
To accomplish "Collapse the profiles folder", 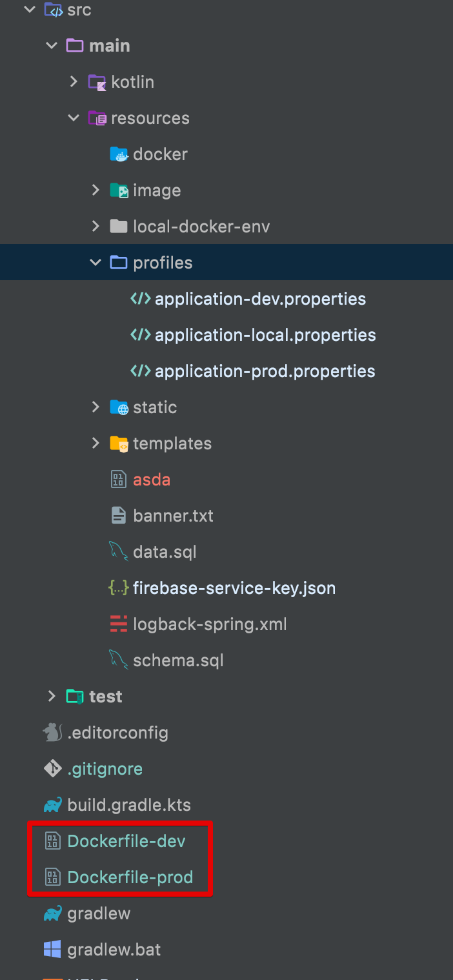I will coord(96,263).
